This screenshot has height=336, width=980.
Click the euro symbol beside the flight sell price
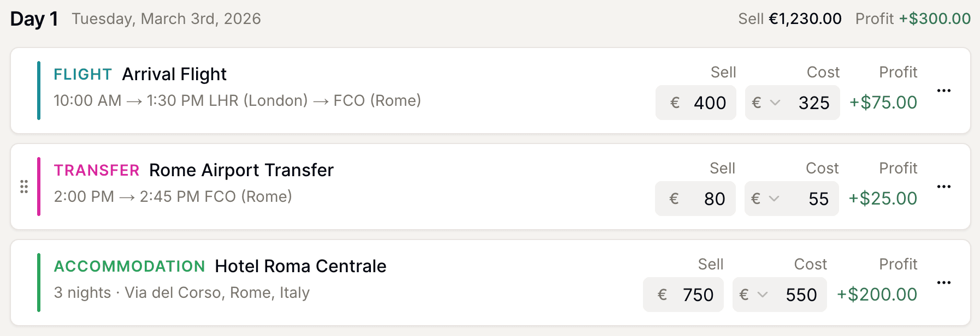(x=675, y=103)
